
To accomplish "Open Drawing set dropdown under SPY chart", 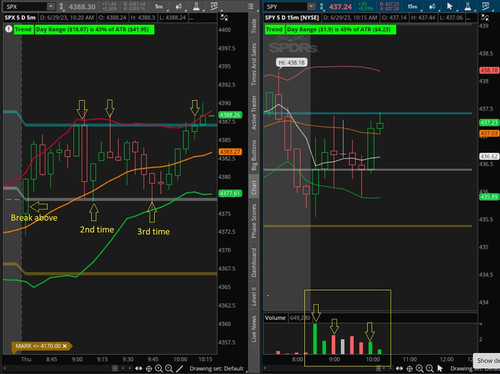I will coord(475,369).
